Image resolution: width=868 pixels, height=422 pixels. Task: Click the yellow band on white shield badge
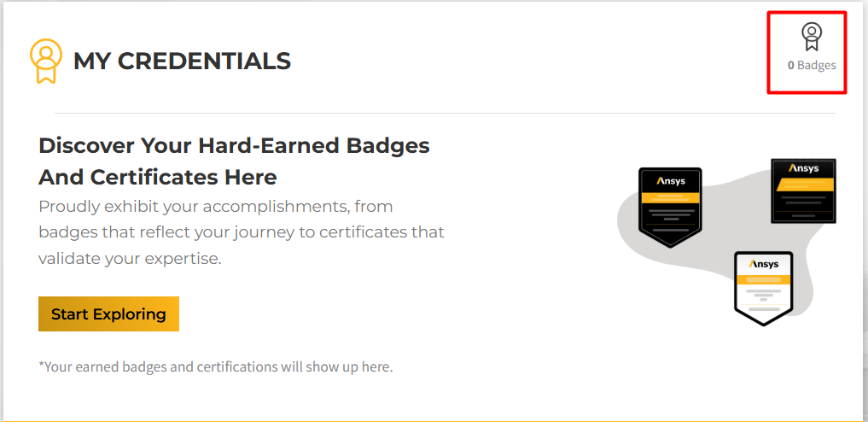pos(763,281)
